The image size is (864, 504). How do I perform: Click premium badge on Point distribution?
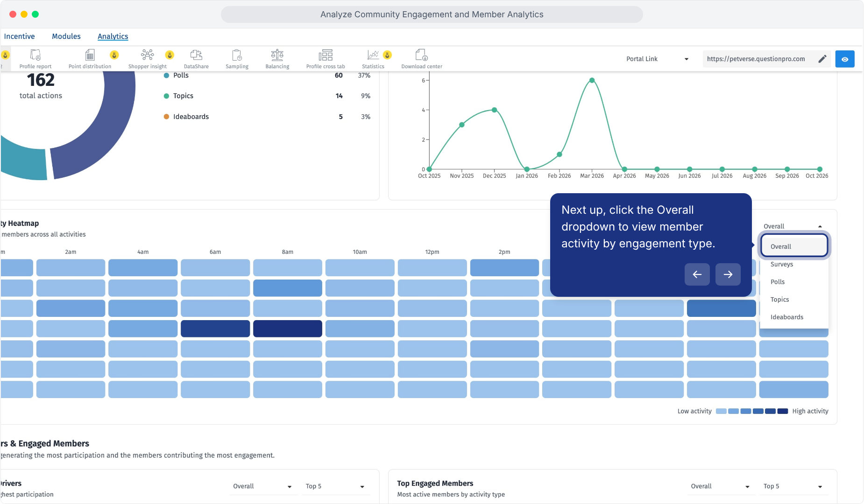coord(114,55)
